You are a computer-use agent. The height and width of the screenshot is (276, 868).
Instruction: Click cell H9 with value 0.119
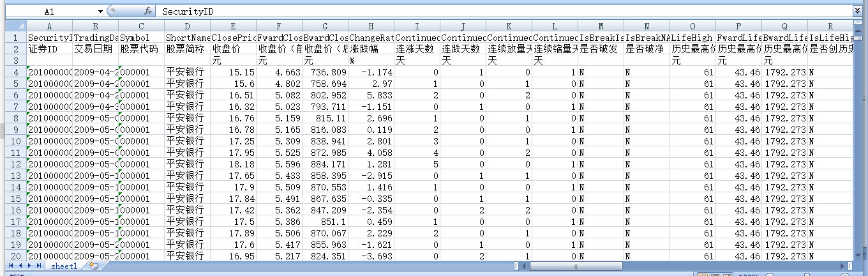point(371,130)
